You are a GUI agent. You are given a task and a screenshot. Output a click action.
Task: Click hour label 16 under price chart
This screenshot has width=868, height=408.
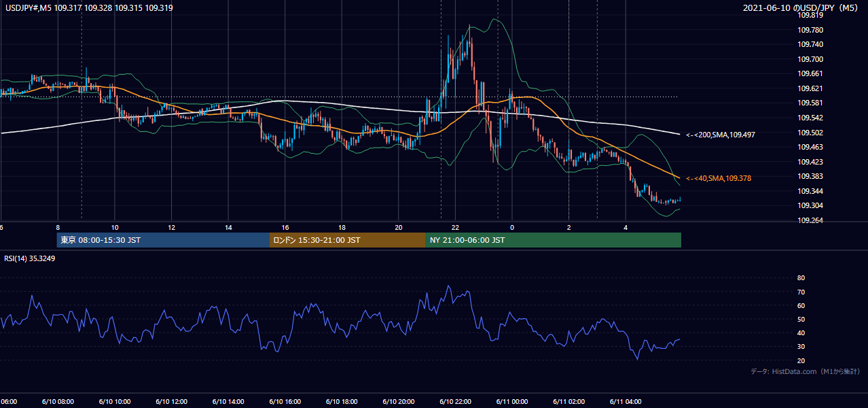[285, 228]
